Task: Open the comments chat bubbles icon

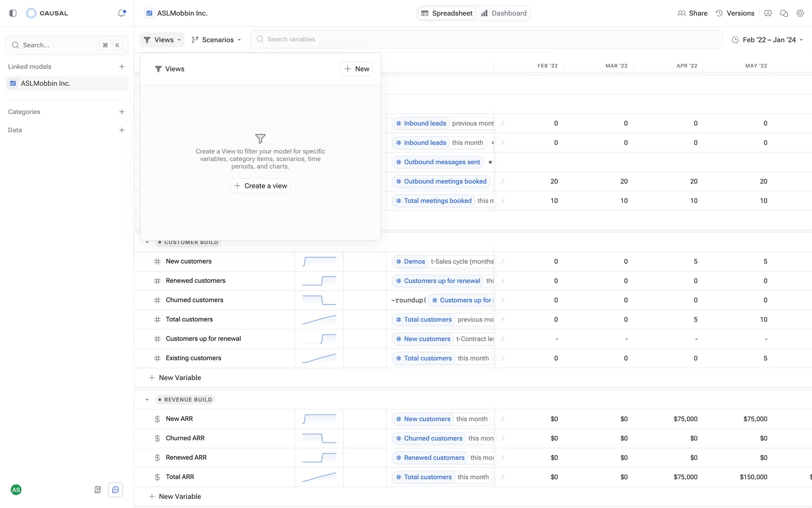Action: (784, 13)
